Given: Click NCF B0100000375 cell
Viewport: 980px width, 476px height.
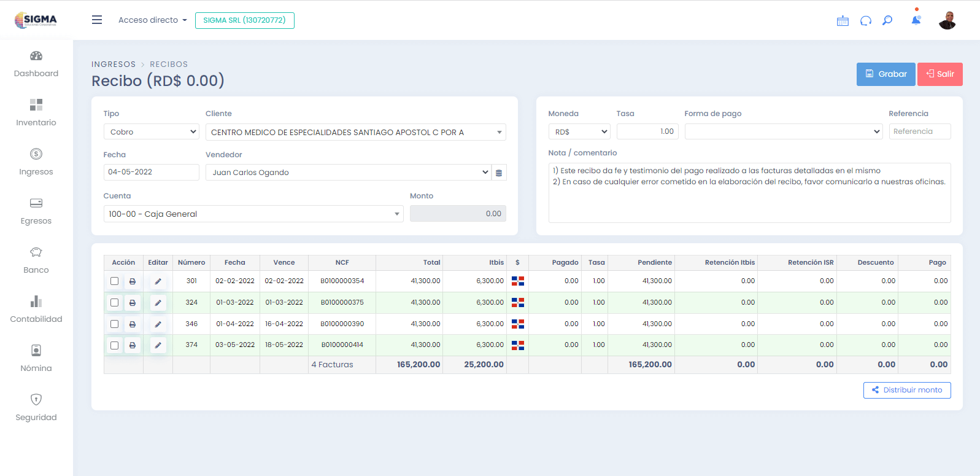Looking at the screenshot, I should (342, 303).
